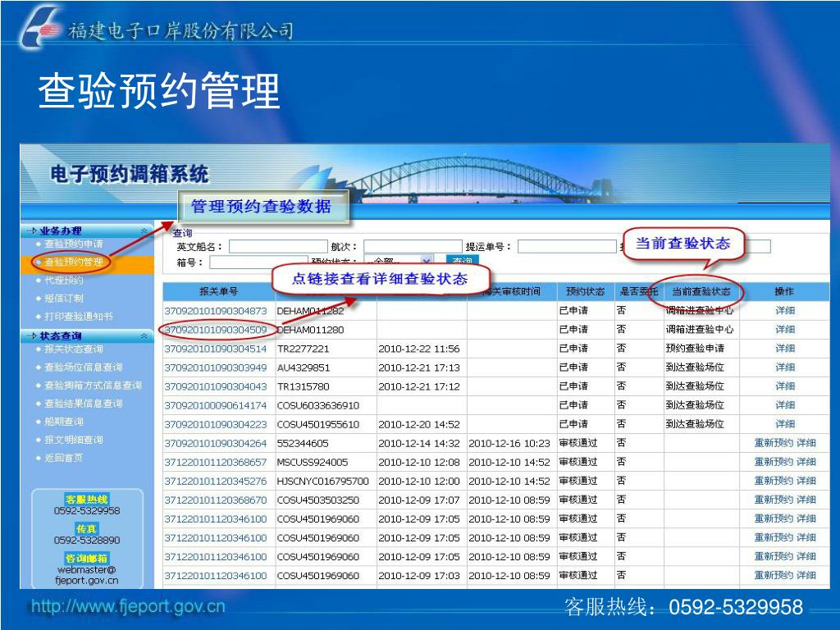Click the 操作 column header
This screenshot has width=840, height=630.
tap(784, 291)
